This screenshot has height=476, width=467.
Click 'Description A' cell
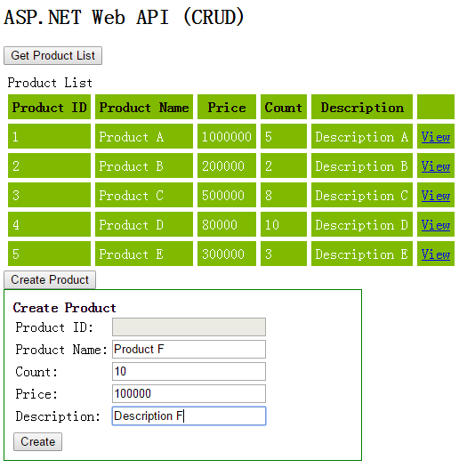point(362,136)
